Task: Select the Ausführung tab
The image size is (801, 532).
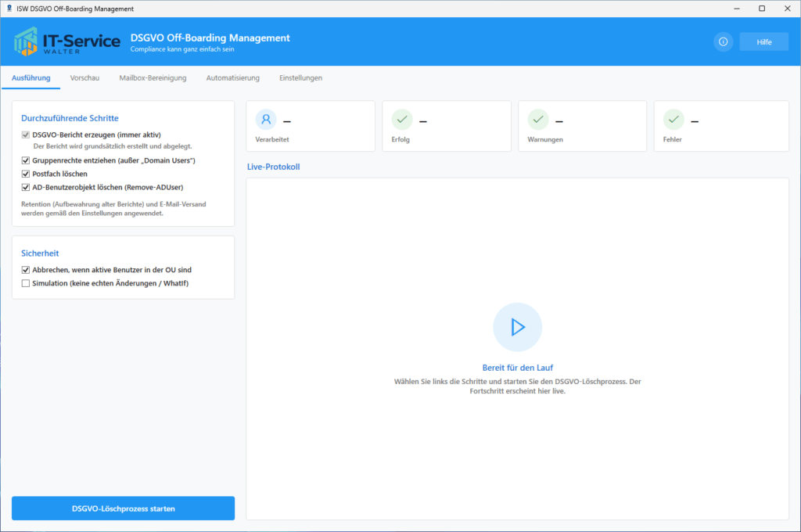Action: pos(31,77)
